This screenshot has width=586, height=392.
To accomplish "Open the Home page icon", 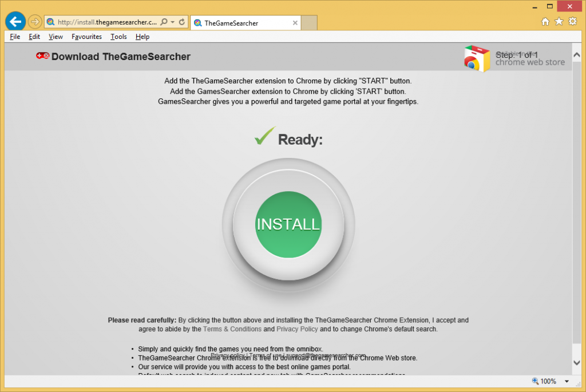I will 545,22.
